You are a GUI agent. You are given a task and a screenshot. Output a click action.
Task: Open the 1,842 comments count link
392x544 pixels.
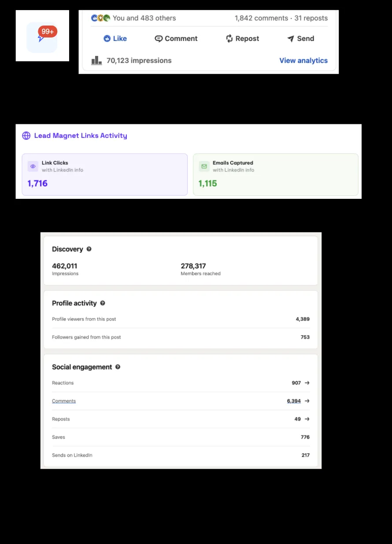260,18
